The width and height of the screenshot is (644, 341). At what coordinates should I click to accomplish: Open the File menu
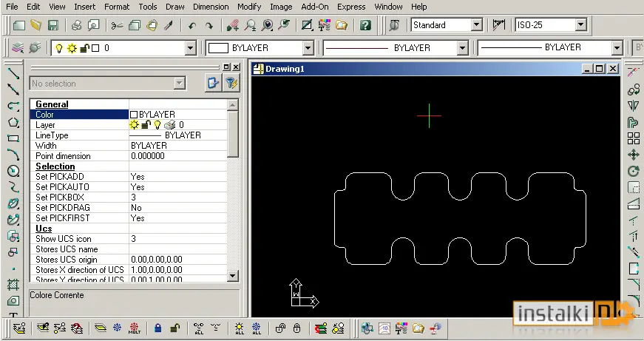tap(12, 7)
